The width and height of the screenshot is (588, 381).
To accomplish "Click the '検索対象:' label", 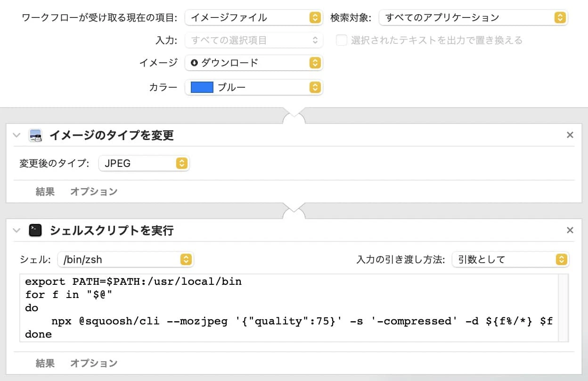I will (351, 18).
